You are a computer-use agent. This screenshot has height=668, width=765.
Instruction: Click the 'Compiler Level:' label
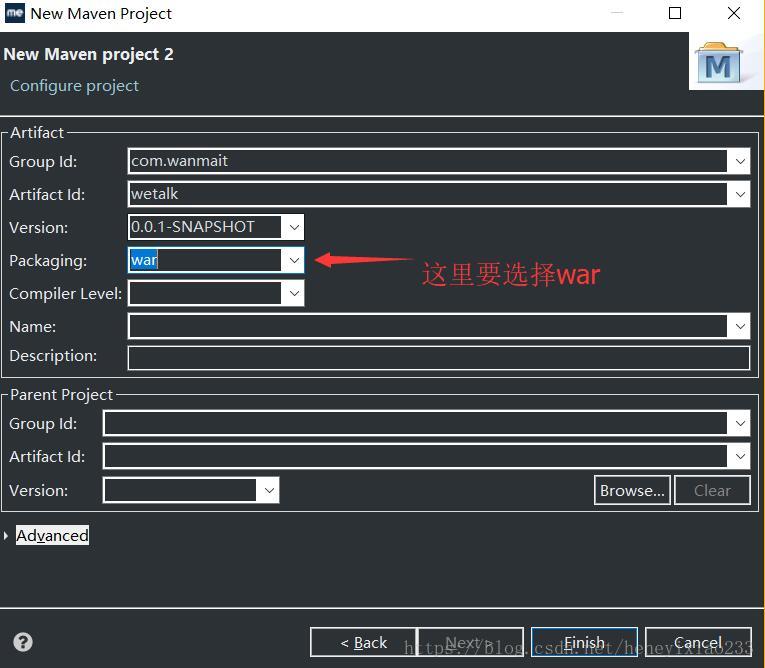[x=65, y=294]
